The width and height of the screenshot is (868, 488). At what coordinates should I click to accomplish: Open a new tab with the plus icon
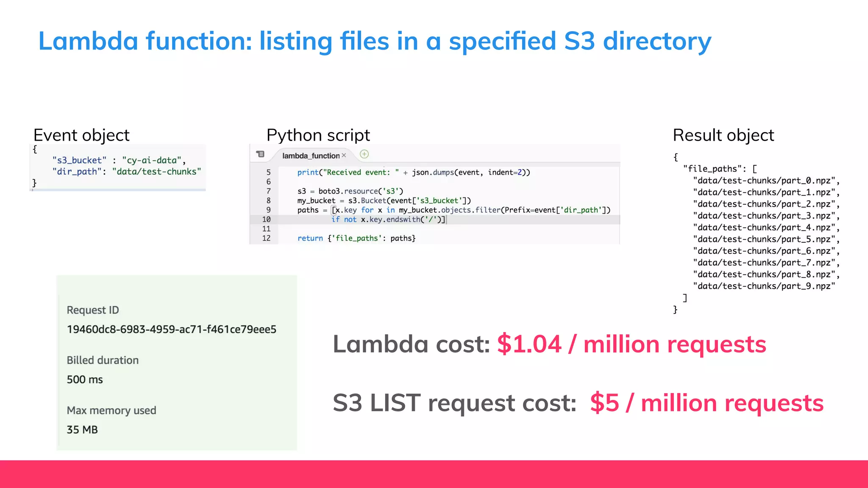tap(364, 154)
